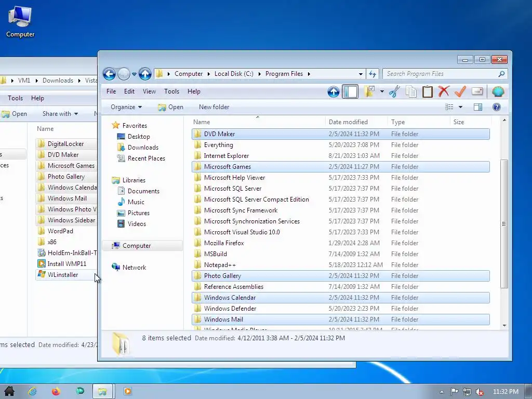Click the Open button in Program Files

coord(170,107)
